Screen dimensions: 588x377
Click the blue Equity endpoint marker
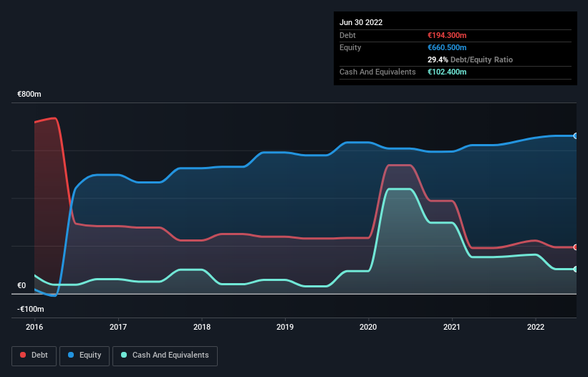click(x=576, y=135)
